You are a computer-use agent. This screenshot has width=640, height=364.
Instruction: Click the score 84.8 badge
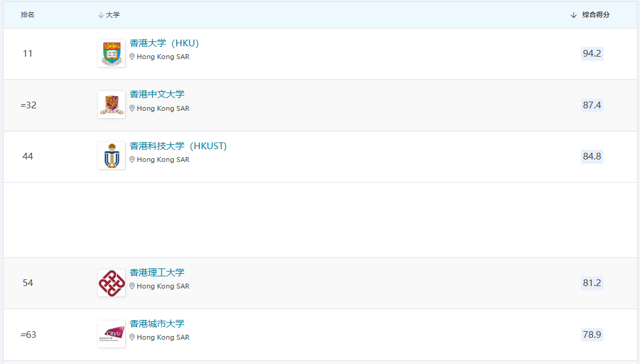point(592,156)
